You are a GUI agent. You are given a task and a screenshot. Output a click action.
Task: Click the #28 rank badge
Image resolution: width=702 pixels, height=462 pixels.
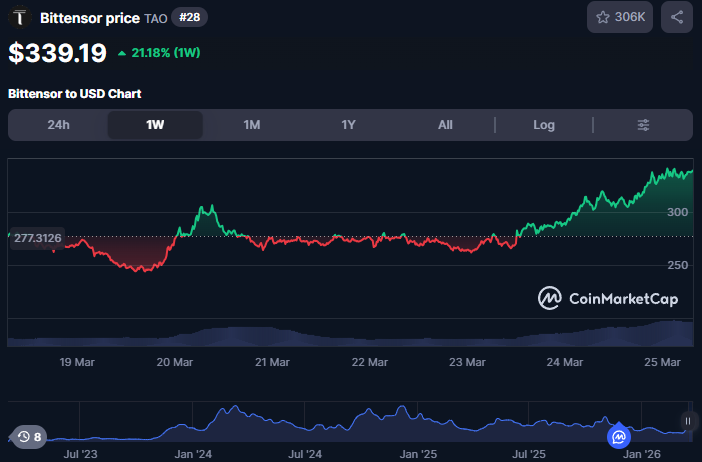point(189,17)
